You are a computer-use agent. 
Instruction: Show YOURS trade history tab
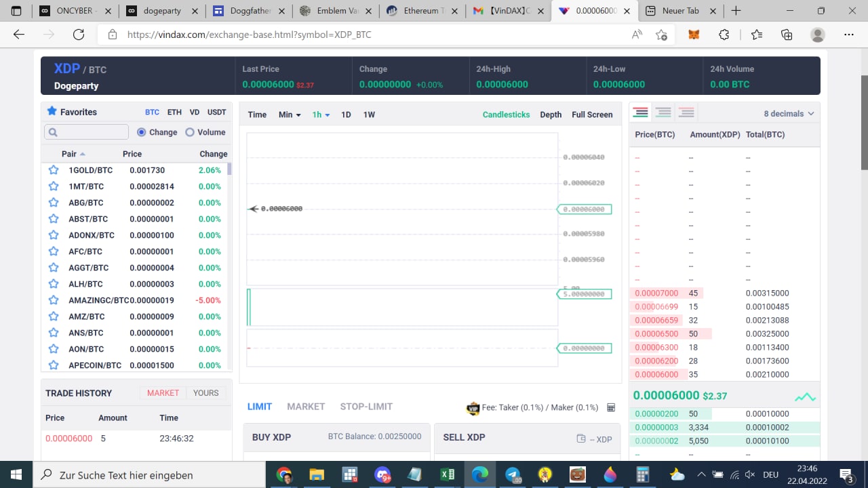(x=206, y=393)
